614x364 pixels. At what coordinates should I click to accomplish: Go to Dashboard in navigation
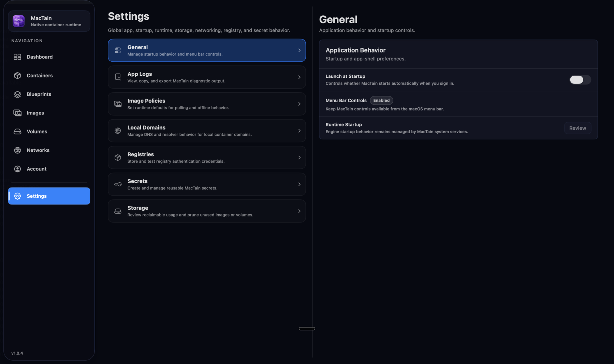click(x=49, y=57)
